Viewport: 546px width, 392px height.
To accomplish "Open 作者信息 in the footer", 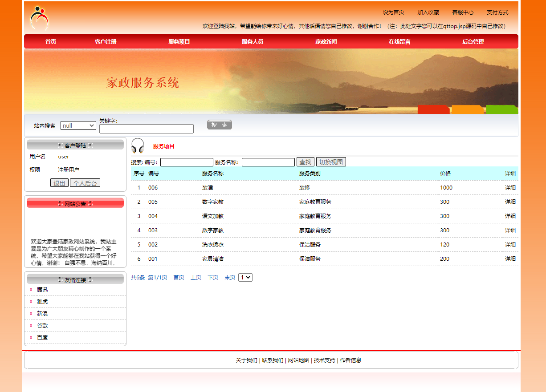I will pos(350,360).
